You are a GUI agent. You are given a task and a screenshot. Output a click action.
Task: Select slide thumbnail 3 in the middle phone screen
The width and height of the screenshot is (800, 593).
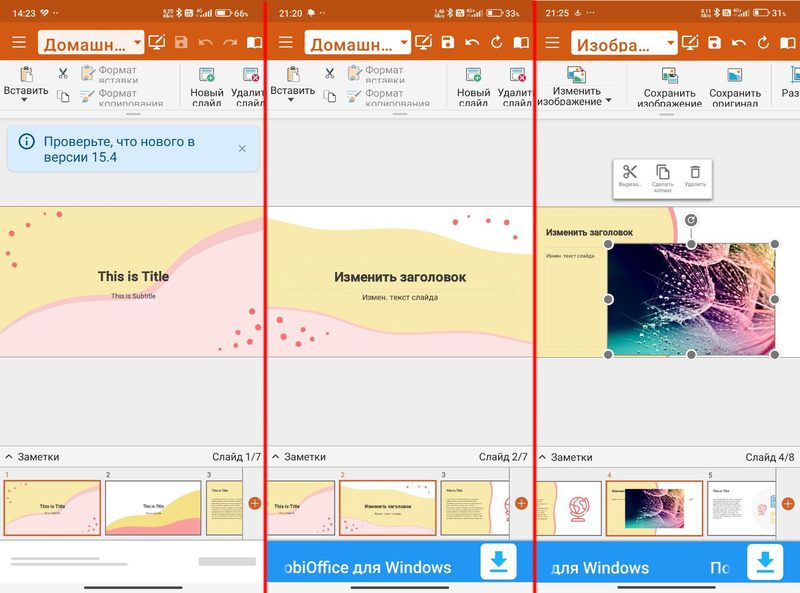[474, 508]
